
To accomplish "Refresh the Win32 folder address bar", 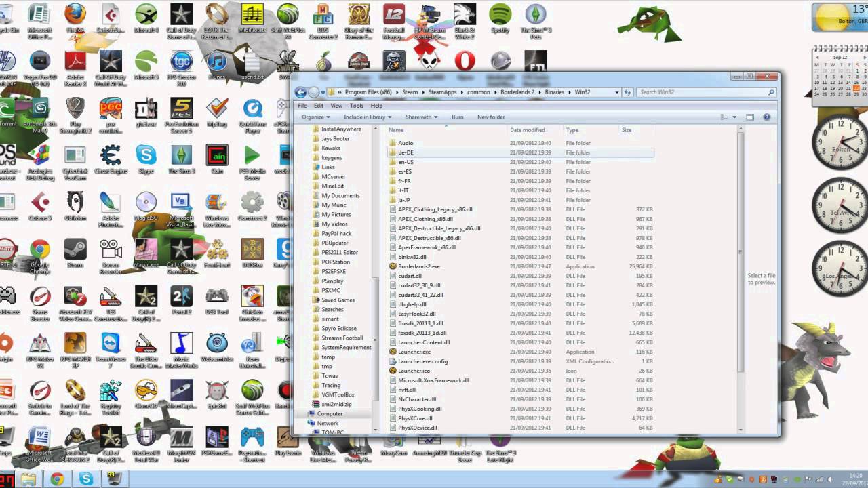I will click(627, 92).
